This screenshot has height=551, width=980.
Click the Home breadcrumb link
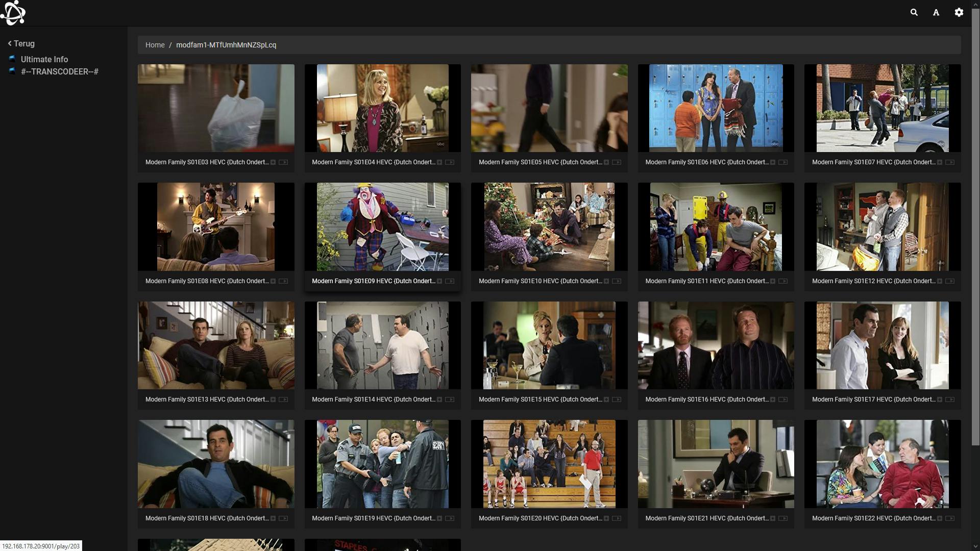[x=155, y=45]
